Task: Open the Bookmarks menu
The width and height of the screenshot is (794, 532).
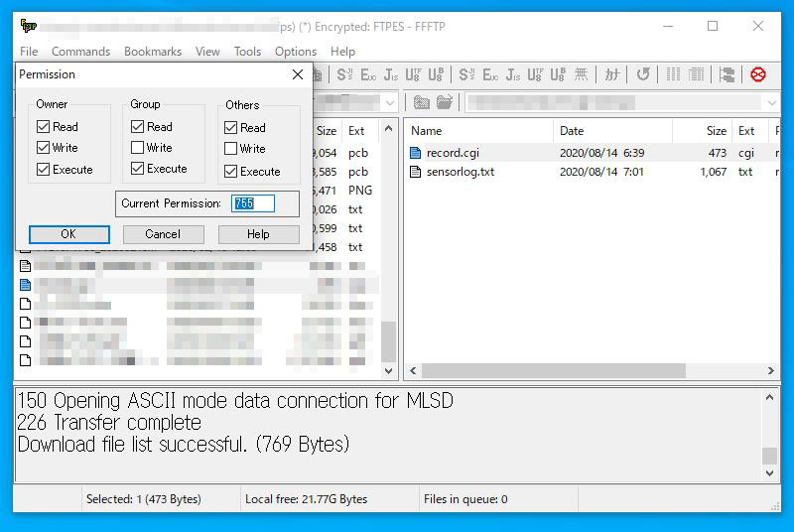Action: coord(153,52)
